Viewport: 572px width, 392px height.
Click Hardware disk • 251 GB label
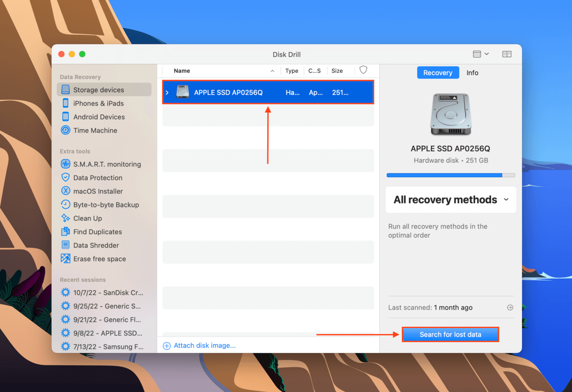click(450, 161)
